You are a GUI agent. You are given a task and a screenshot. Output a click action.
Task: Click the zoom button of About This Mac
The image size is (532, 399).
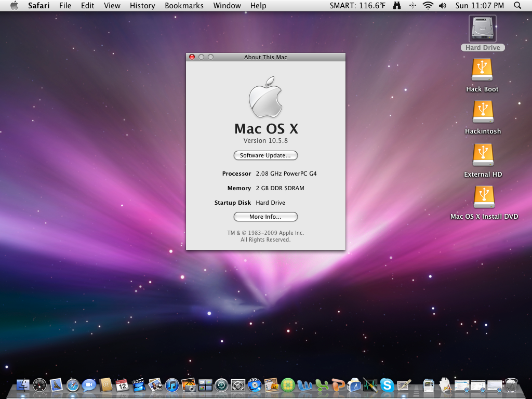211,57
